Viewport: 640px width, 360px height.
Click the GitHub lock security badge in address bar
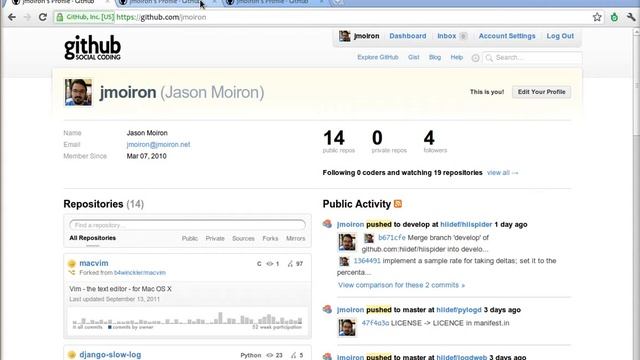click(85, 17)
